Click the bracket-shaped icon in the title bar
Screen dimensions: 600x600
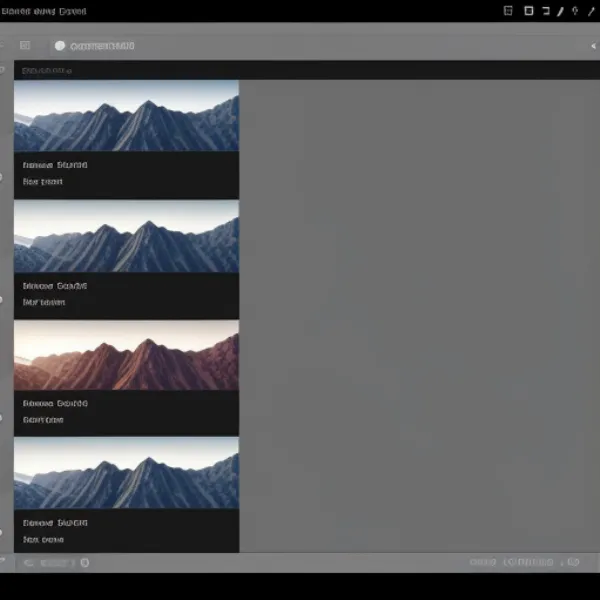(545, 11)
